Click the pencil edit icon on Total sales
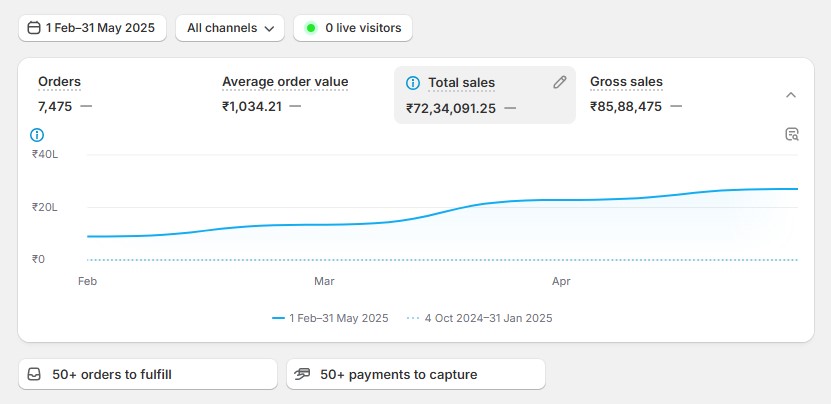Screen dimensions: 831x404 [560, 83]
